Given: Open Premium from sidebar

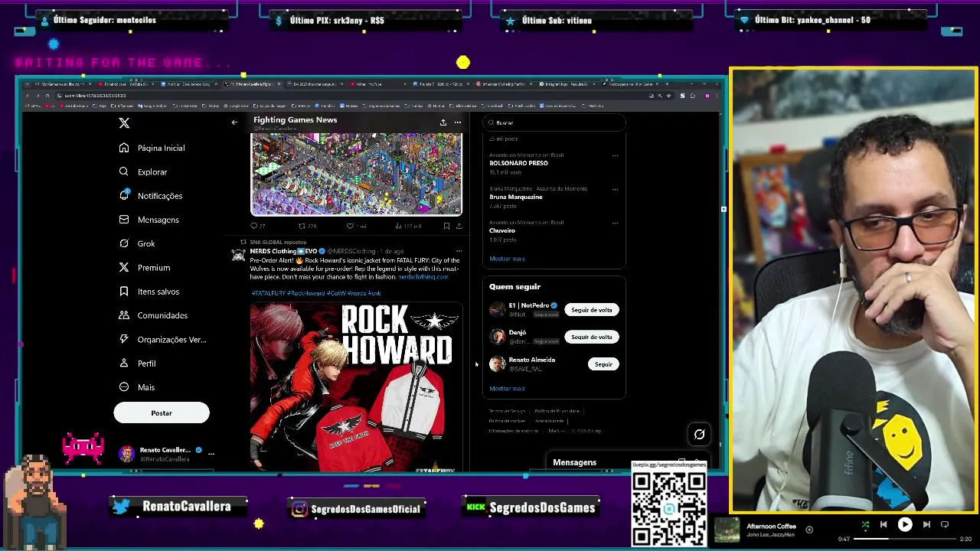Looking at the screenshot, I should coord(145,268).
